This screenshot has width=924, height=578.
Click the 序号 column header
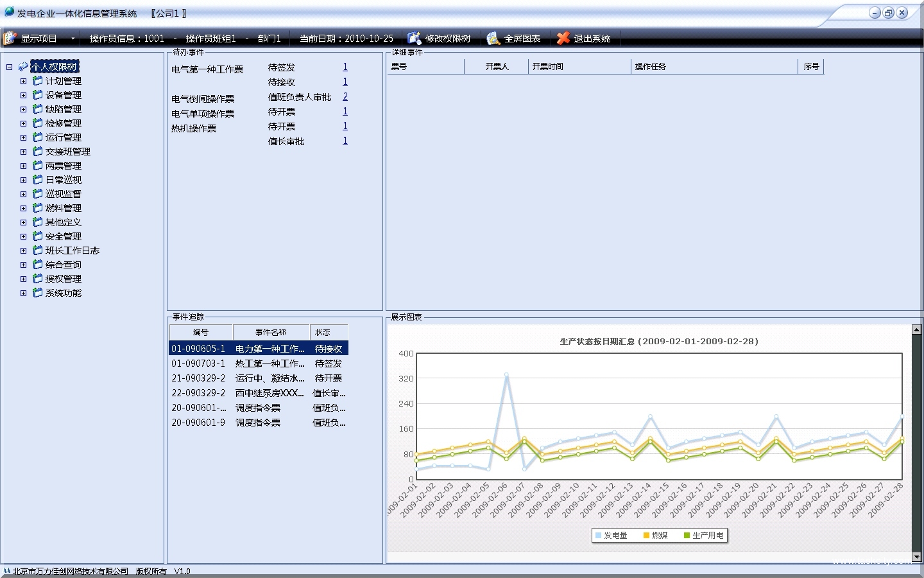tap(811, 66)
